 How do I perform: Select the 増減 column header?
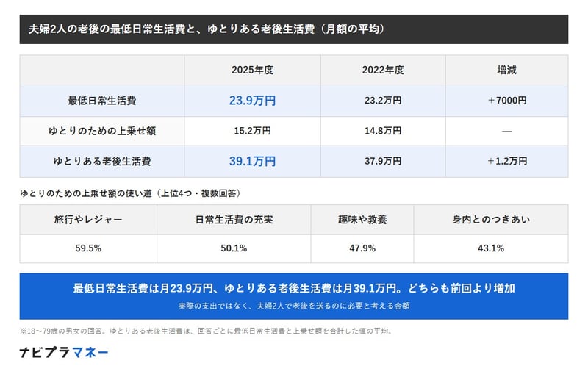(x=506, y=70)
